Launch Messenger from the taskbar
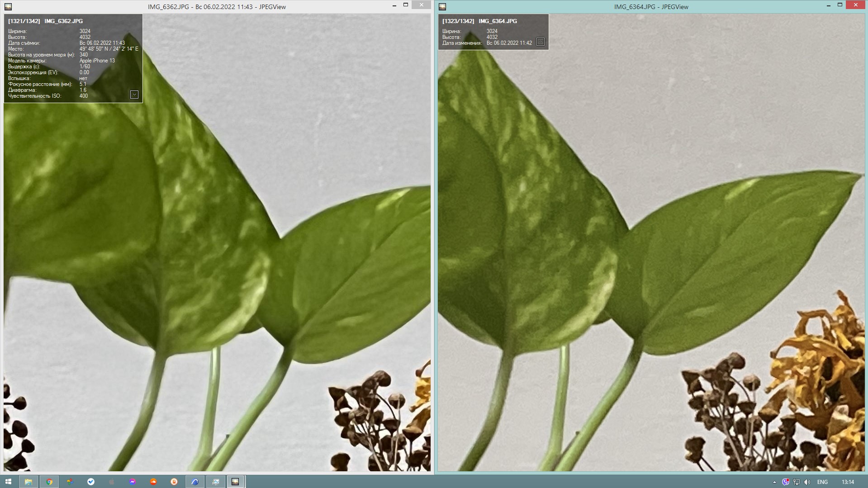868x488 pixels. pos(132,482)
